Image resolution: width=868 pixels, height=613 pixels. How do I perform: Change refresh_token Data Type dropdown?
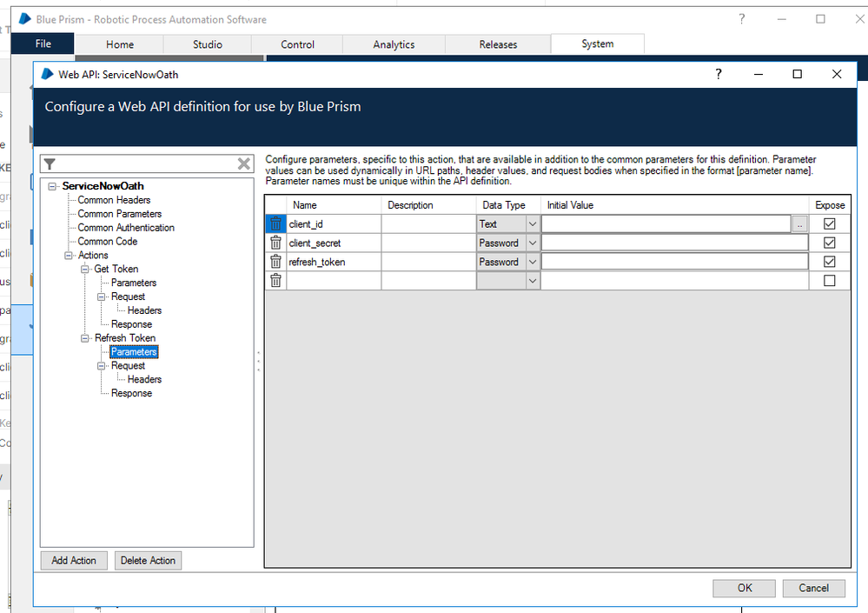[533, 262]
